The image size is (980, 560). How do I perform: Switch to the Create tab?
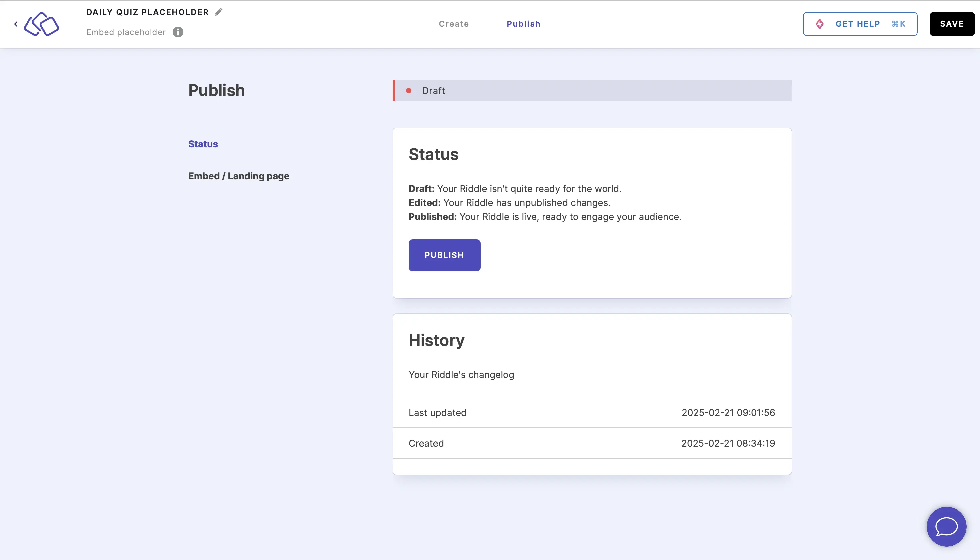tap(454, 24)
